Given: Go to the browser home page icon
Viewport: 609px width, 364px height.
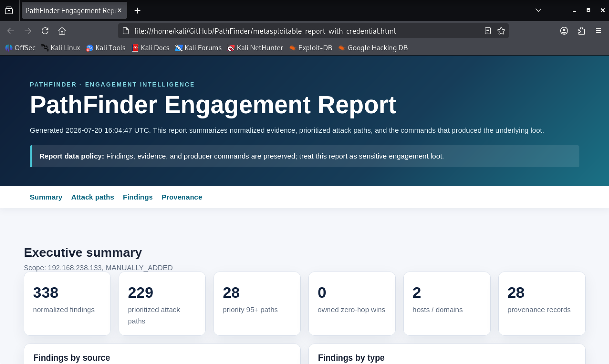Looking at the screenshot, I should pyautogui.click(x=62, y=31).
